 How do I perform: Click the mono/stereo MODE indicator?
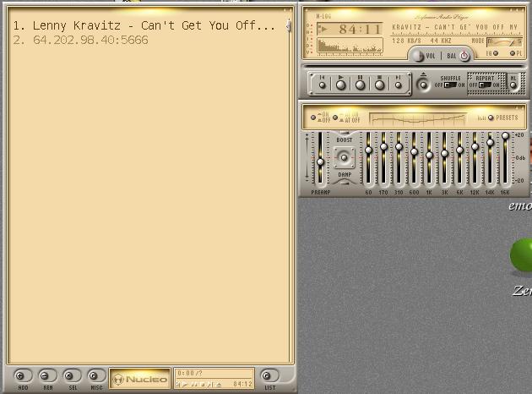click(x=504, y=41)
